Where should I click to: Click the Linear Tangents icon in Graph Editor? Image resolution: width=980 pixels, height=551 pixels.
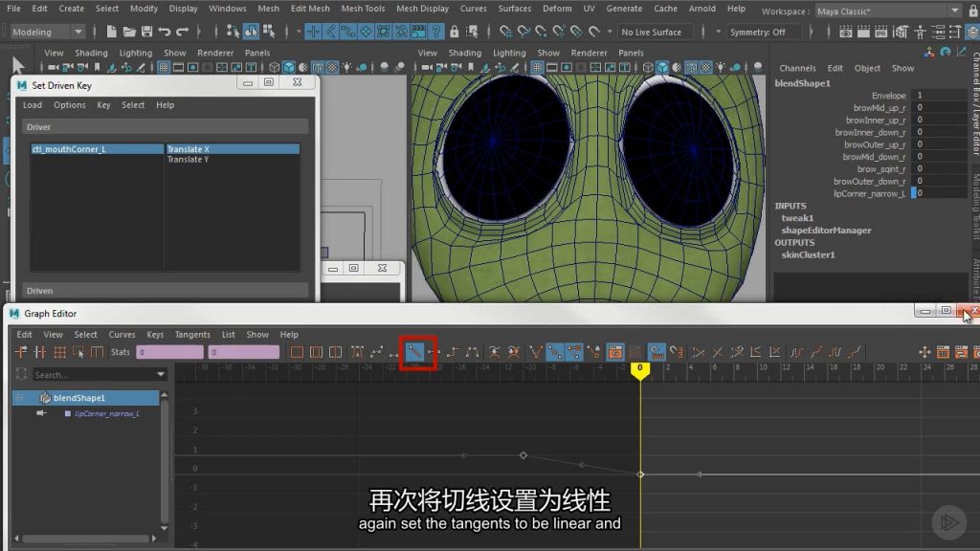(x=414, y=352)
